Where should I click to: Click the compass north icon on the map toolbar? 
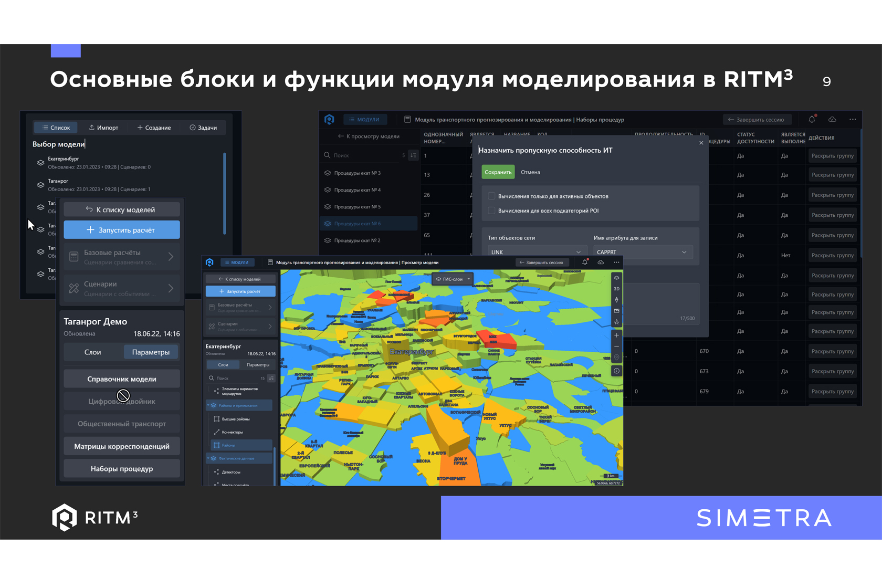pos(616,300)
